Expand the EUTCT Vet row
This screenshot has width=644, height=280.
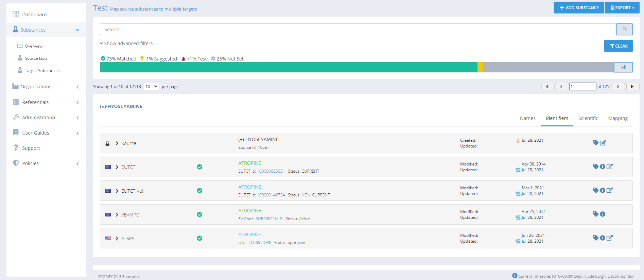117,191
